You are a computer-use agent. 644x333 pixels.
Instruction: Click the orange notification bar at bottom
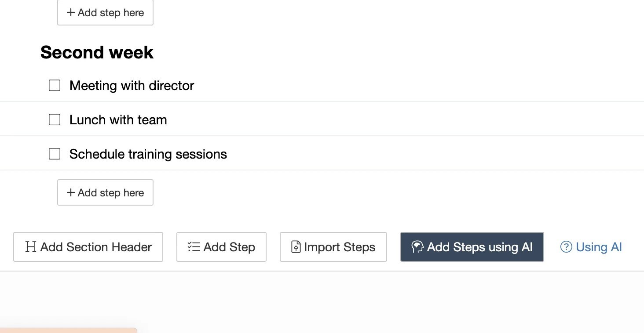click(x=68, y=330)
